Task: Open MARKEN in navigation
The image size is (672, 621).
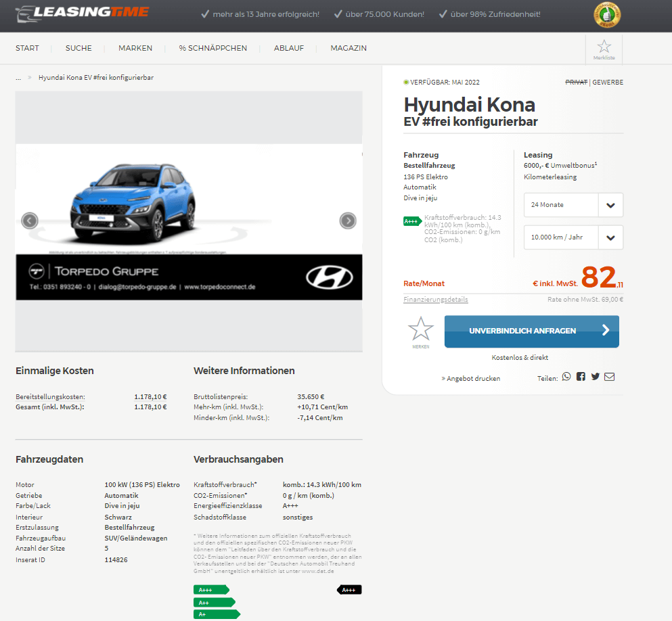Action: click(x=135, y=49)
